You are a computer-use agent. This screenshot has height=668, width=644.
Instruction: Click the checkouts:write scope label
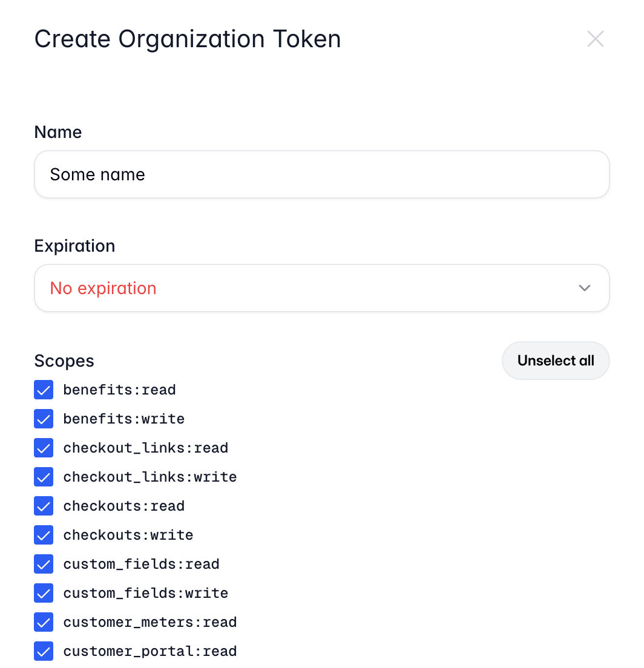point(128,535)
